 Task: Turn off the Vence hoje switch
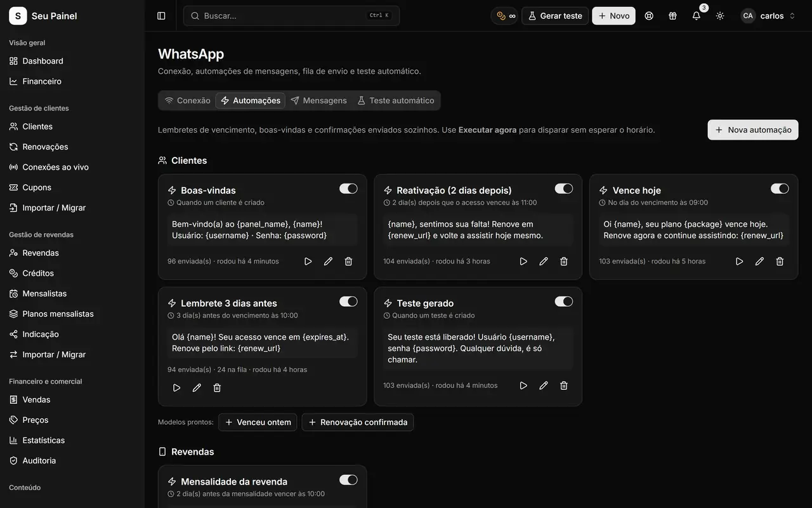point(780,189)
